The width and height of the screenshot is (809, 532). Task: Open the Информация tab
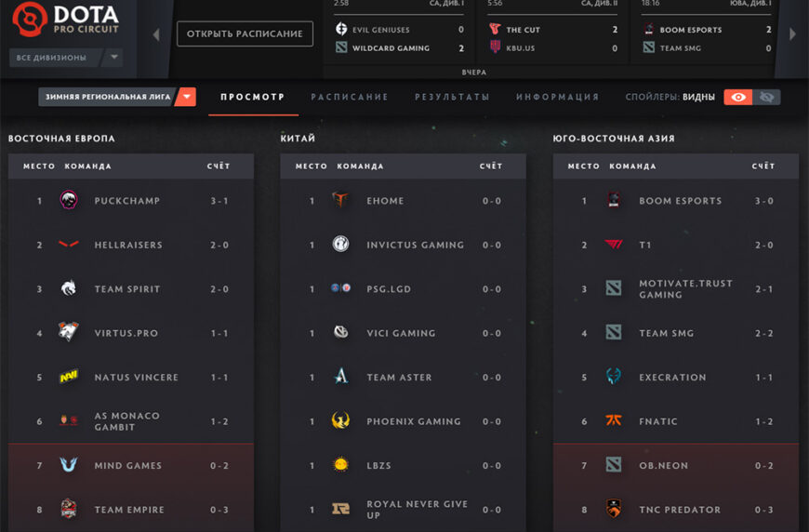point(557,97)
